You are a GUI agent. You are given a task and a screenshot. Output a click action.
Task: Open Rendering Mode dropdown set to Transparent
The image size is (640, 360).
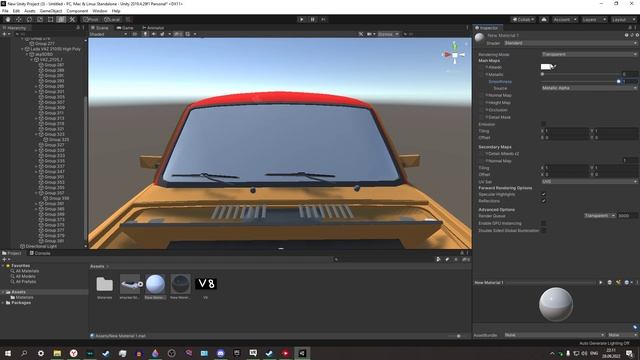point(589,54)
